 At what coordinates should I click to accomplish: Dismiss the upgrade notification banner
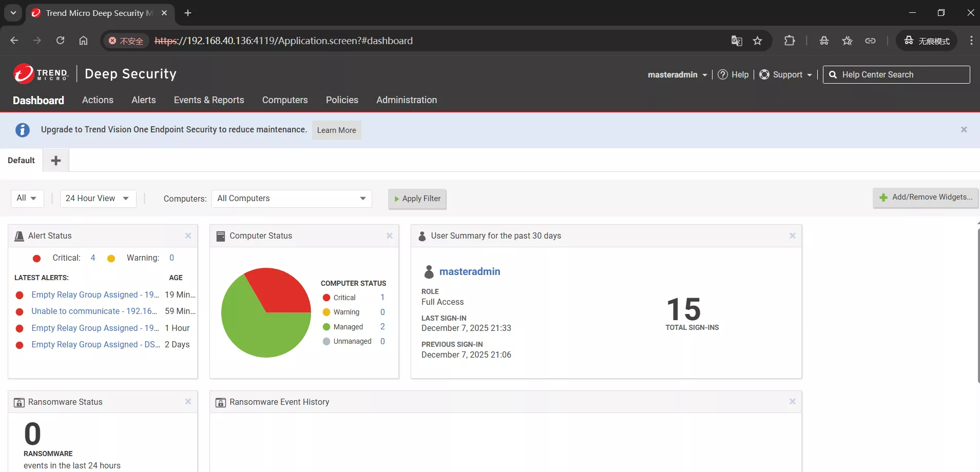(964, 130)
